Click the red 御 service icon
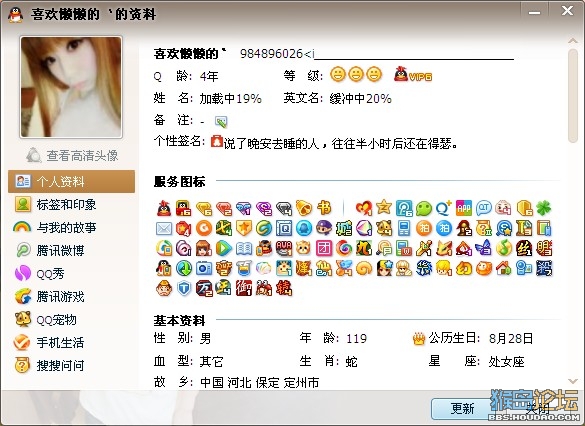The image size is (585, 426). coord(244,288)
